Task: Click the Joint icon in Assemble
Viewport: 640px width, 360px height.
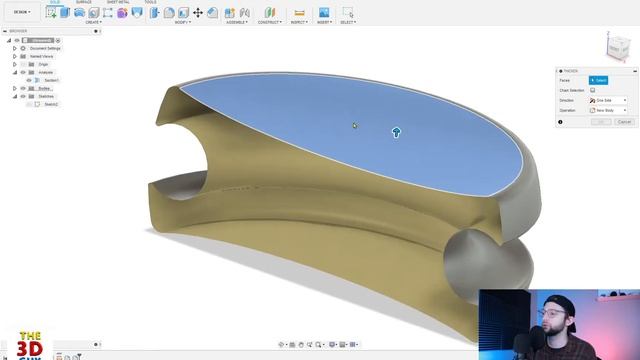Action: coord(244,13)
